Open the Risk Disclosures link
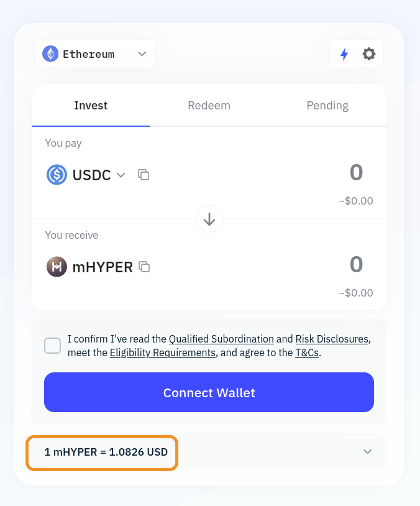The width and height of the screenshot is (420, 506). click(x=332, y=339)
